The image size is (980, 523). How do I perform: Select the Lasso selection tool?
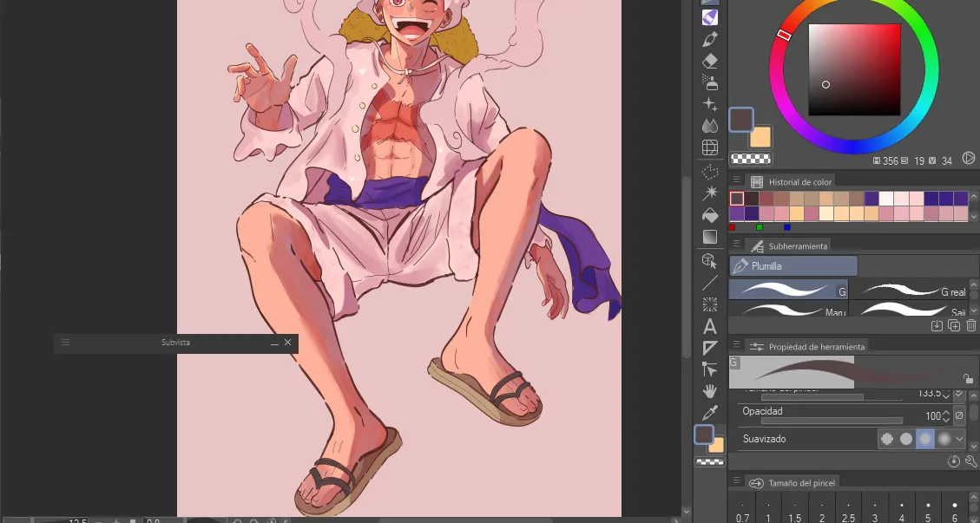click(x=709, y=172)
